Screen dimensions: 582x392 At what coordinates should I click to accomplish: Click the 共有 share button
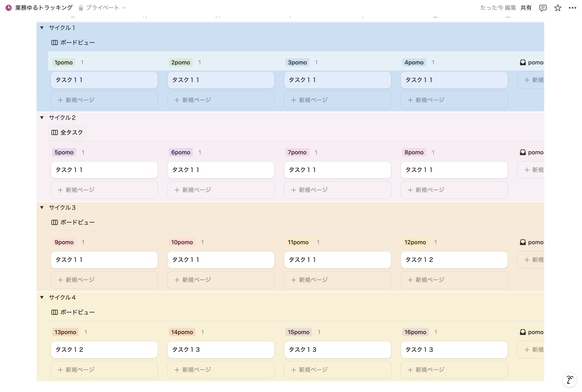coord(526,8)
